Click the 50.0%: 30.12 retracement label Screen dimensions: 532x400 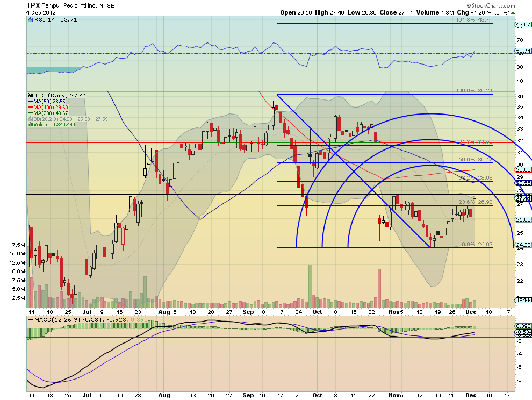pos(476,160)
